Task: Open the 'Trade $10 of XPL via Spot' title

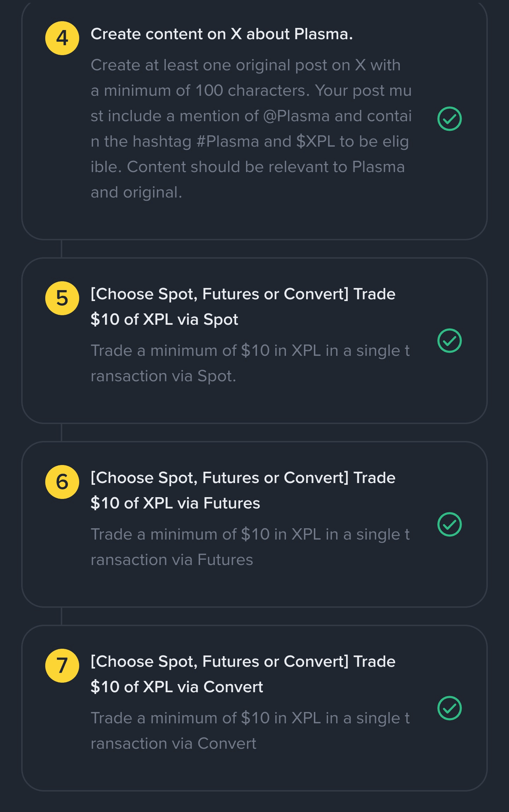Action: click(x=243, y=307)
